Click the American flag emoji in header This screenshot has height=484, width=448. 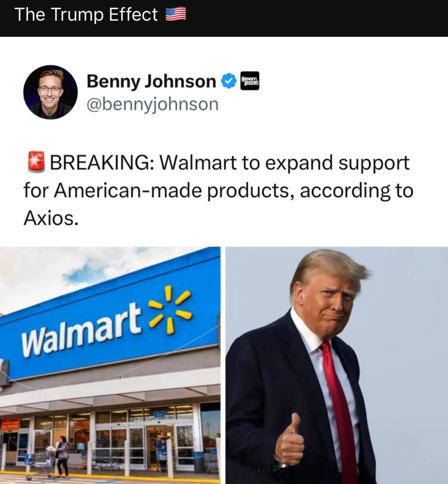(176, 15)
